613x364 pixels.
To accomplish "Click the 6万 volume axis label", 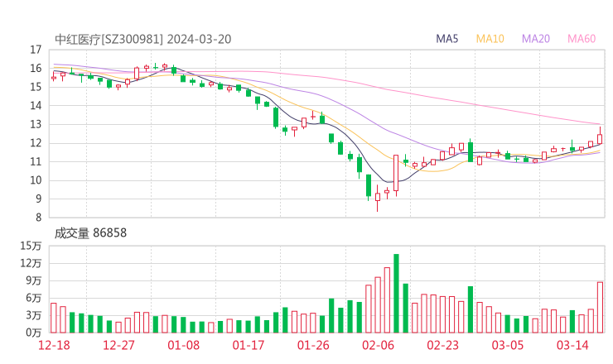I will point(33,298).
